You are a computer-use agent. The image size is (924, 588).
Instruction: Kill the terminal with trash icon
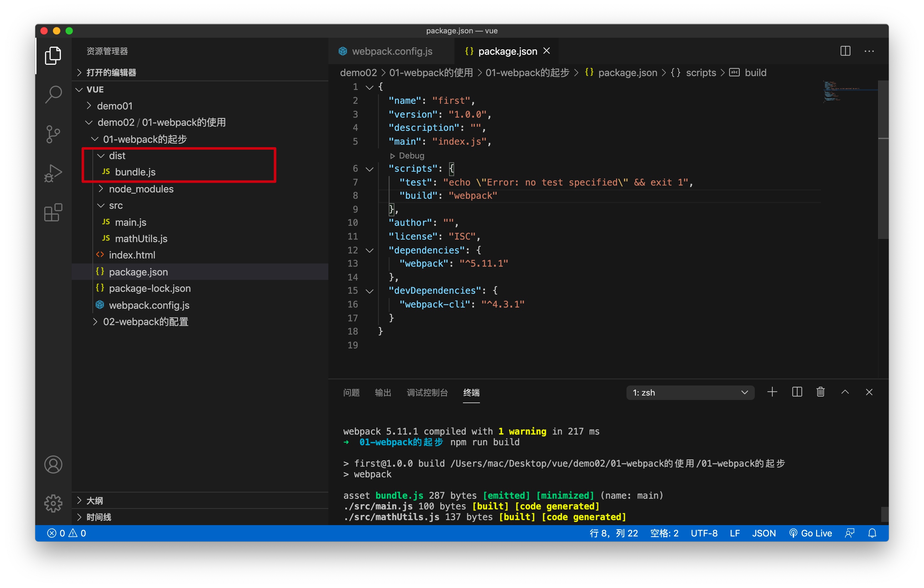coord(821,391)
